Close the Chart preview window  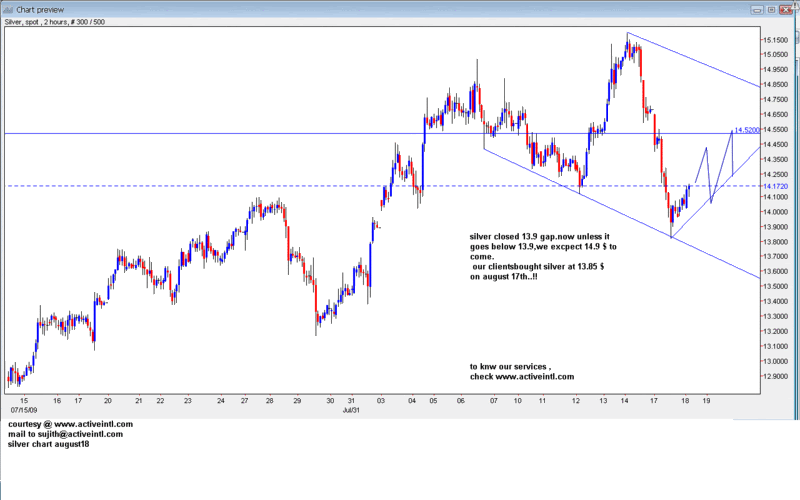(787, 9)
